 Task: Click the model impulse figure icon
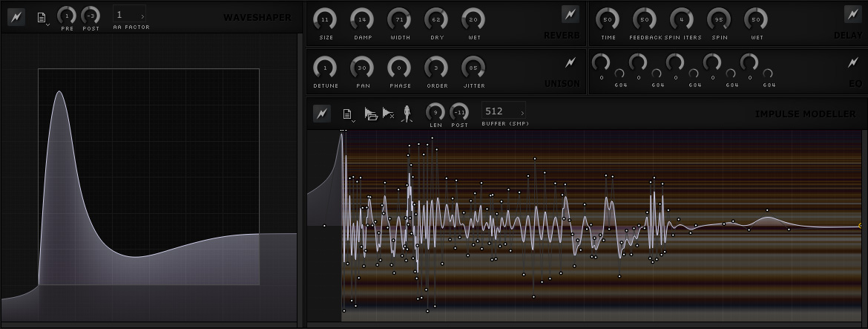(407, 114)
